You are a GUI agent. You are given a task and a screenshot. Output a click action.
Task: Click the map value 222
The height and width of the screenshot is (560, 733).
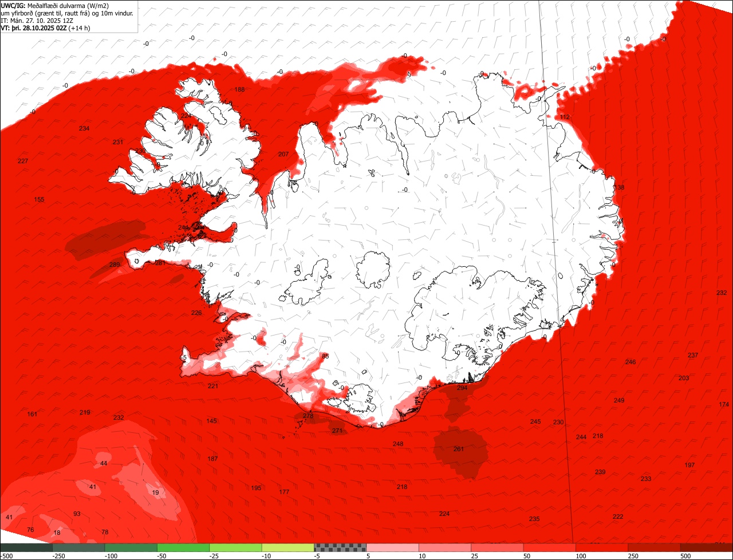pos(618,516)
